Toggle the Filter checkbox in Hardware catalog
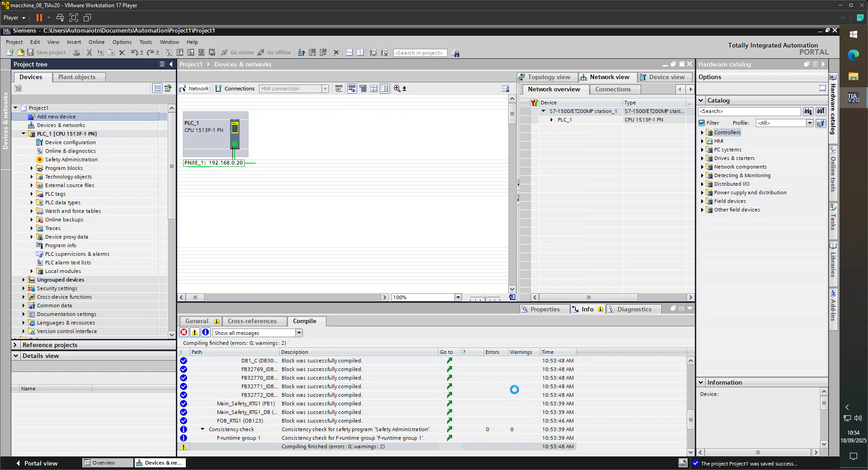 tap(703, 122)
